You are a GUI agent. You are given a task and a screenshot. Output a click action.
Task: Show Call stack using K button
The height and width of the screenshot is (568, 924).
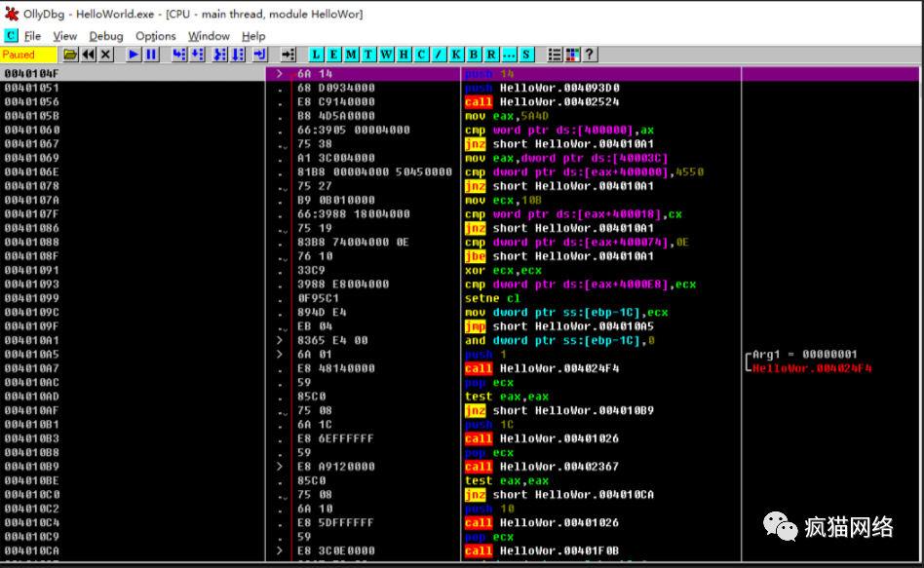pos(456,55)
